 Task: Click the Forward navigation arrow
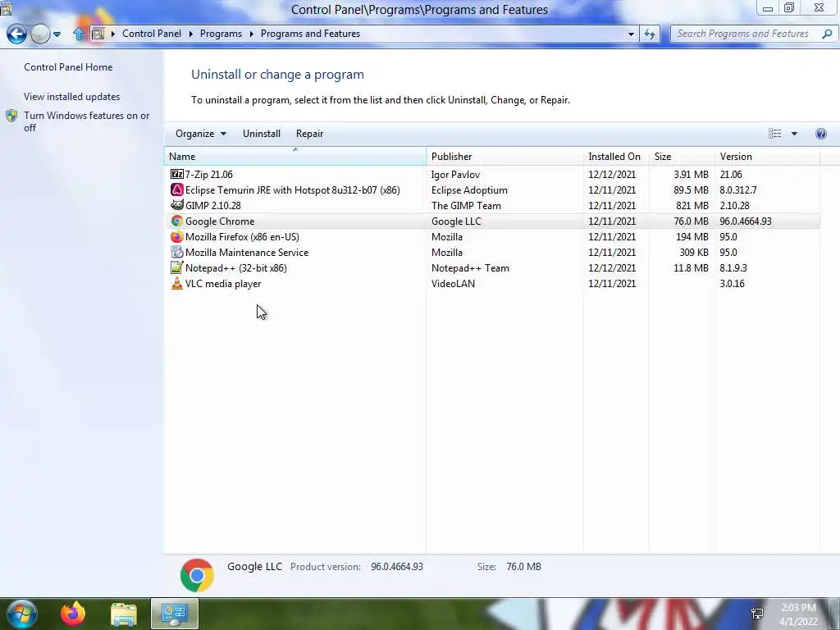click(x=40, y=34)
